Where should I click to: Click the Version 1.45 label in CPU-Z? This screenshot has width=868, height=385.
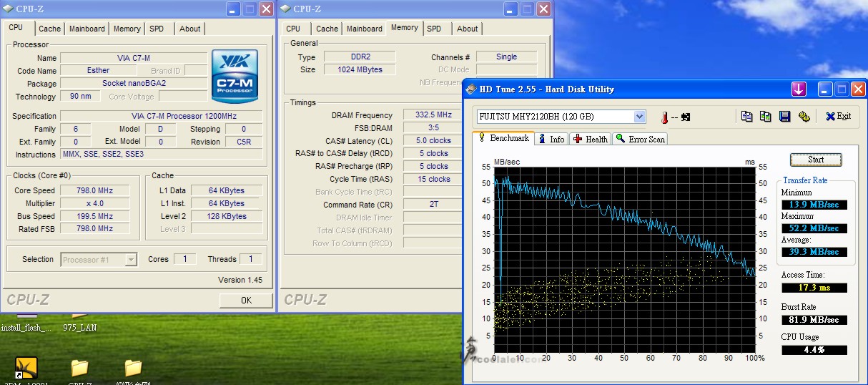coord(240,280)
